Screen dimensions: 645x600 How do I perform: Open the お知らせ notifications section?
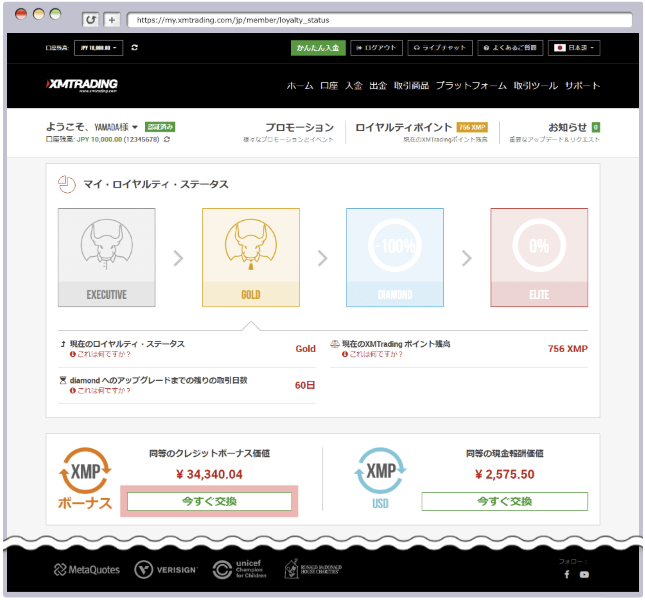coord(567,127)
